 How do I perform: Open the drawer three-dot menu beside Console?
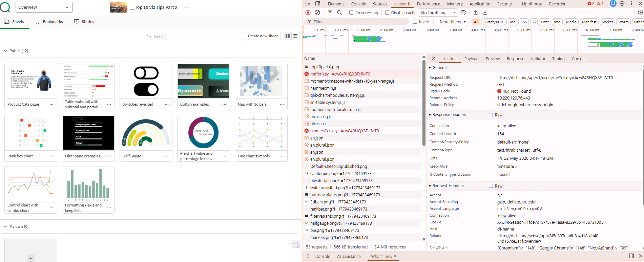click(x=308, y=256)
